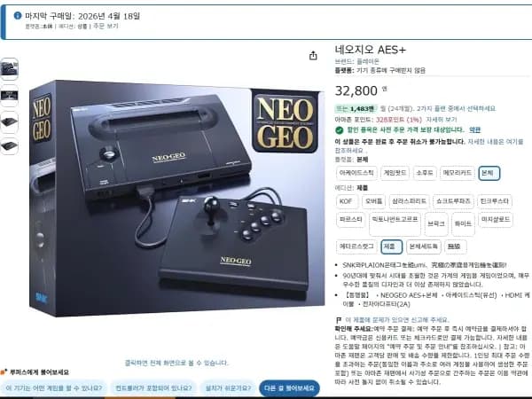Click the Rufus icon beside 루퍼스에게 물어보세요
This screenshot has height=399, width=532.
pos(4,372)
